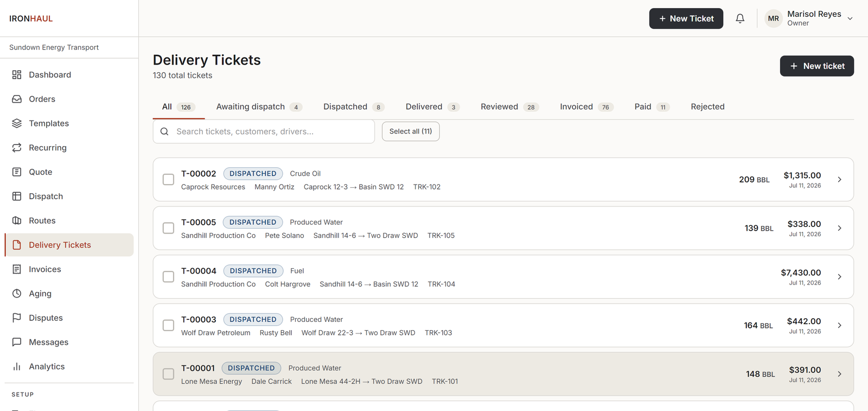Open T-00004 details chevron
The width and height of the screenshot is (868, 411).
coord(839,277)
